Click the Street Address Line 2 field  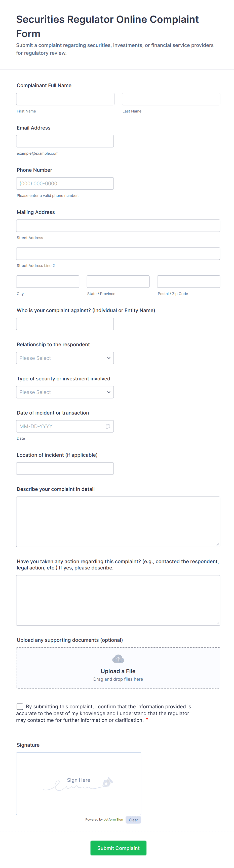[x=118, y=254]
